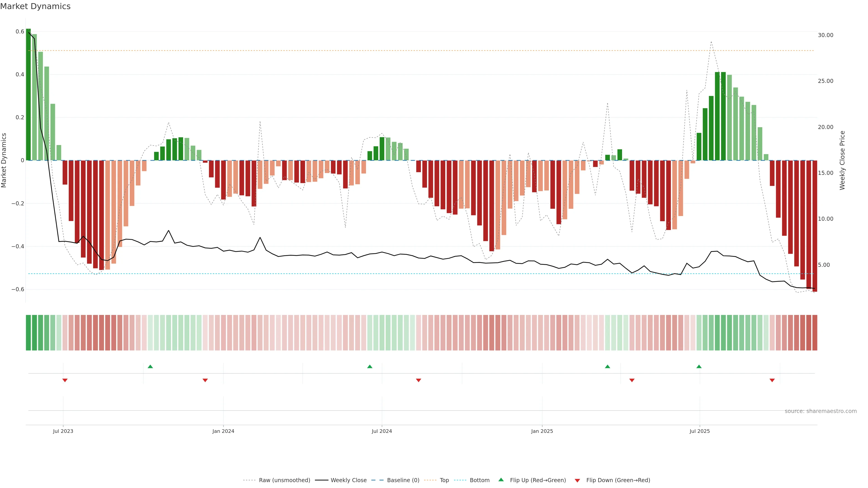Toggle the Top legend entry
Viewport: 868px width, 488px height.
pyautogui.click(x=444, y=480)
